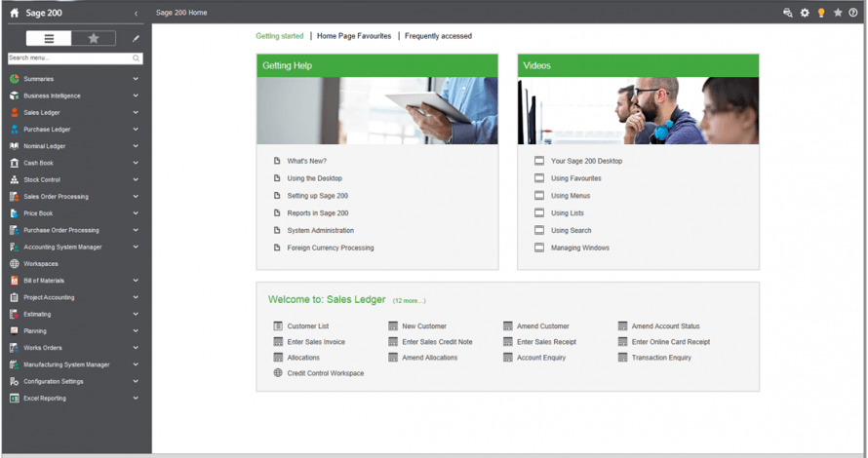Play the Your Sage 200 Desktop video
The width and height of the screenshot is (868, 458).
[586, 161]
